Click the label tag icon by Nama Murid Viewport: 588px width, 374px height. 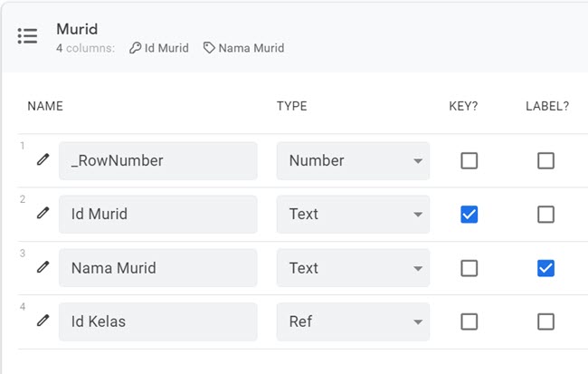pos(209,48)
